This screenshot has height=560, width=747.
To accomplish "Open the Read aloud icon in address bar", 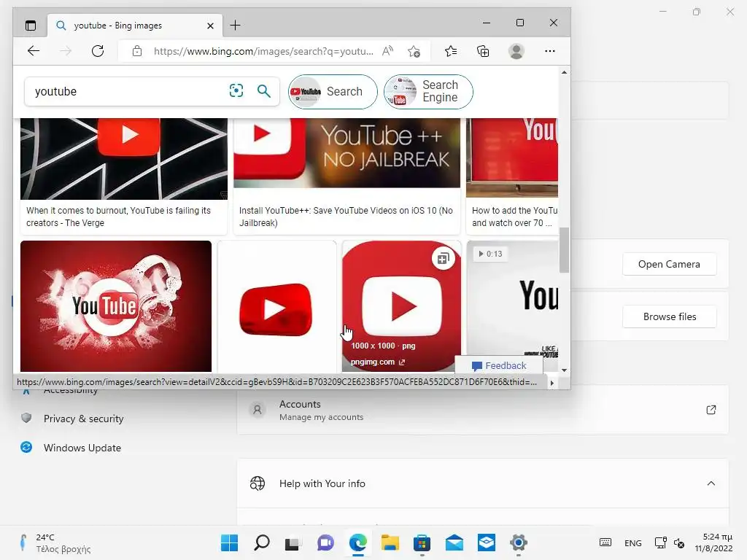I will click(x=388, y=51).
